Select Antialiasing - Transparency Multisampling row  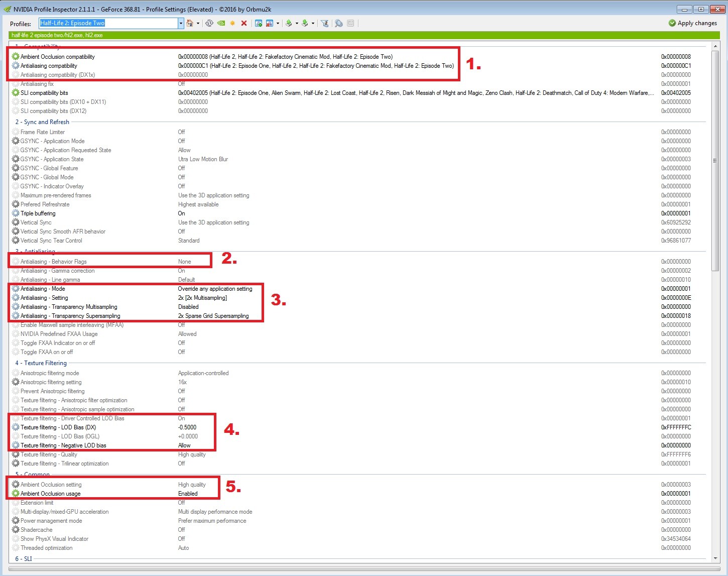357,307
